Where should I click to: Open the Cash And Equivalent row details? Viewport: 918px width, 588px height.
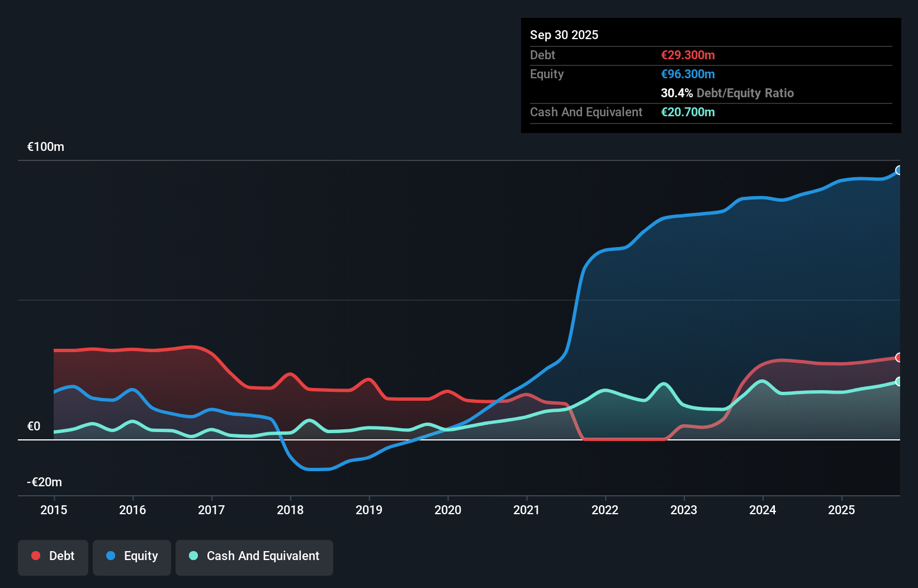click(586, 112)
